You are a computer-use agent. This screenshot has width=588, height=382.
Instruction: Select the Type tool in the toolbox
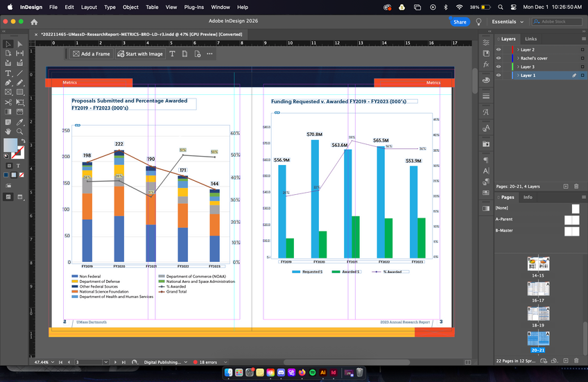coord(8,73)
